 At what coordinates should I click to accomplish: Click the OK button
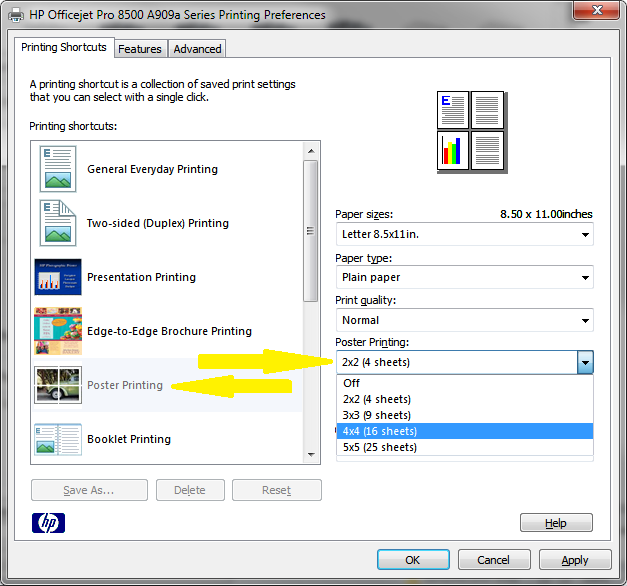pyautogui.click(x=413, y=560)
